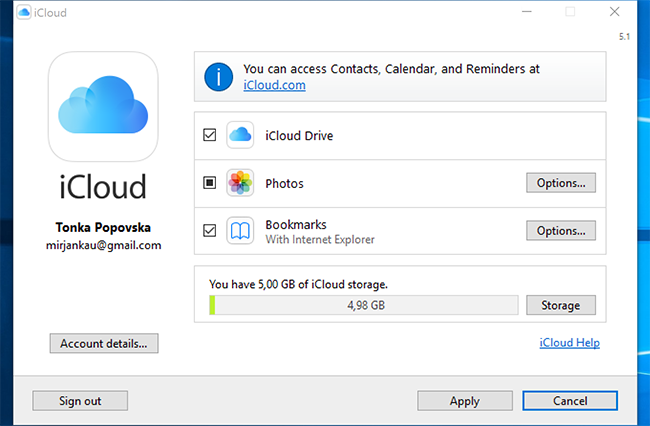Click the iCloud Drive cloud icon
Viewport: 650px width, 426px height.
click(x=240, y=135)
